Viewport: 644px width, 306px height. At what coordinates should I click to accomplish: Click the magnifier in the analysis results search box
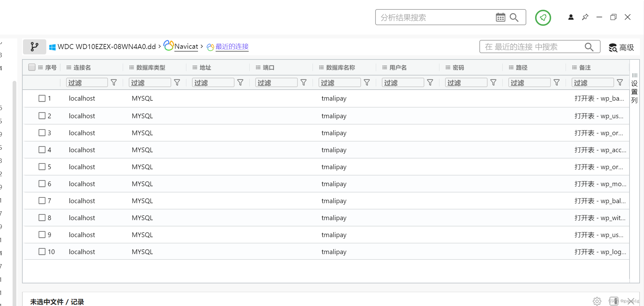514,17
